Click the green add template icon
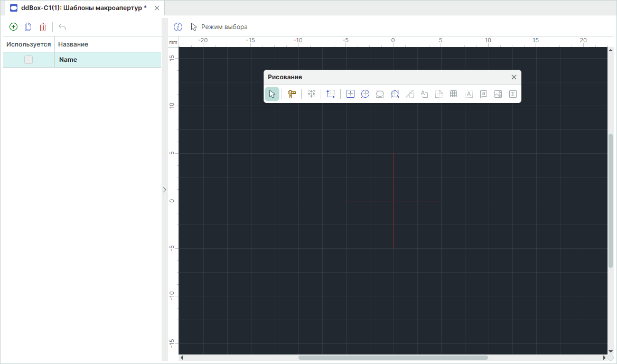This screenshot has width=617, height=364. click(14, 27)
